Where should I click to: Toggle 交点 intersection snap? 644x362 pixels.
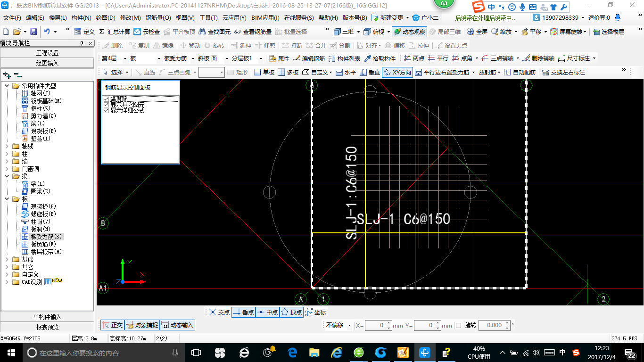(x=219, y=312)
